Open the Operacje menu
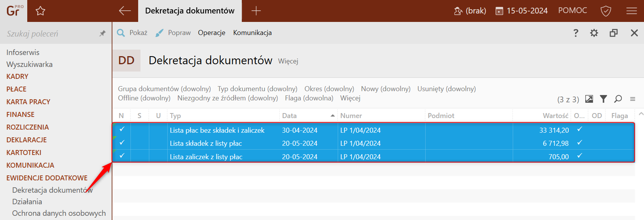This screenshot has height=220, width=644. pyautogui.click(x=211, y=33)
